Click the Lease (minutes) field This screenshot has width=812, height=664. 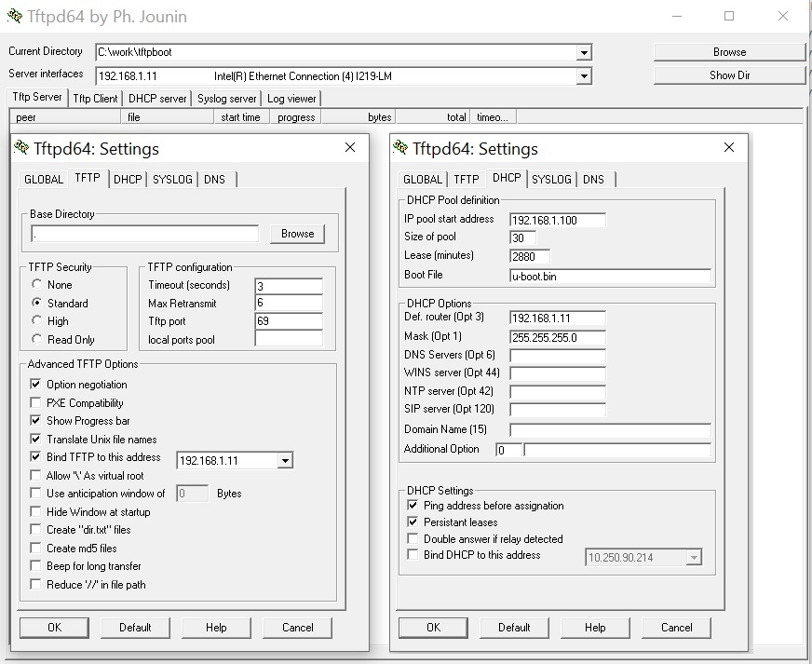(x=529, y=256)
